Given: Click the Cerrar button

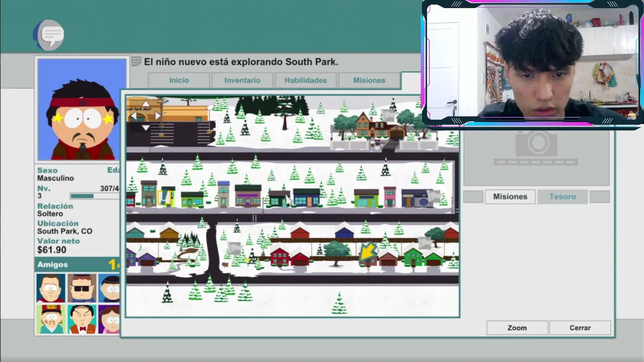Looking at the screenshot, I should 580,328.
